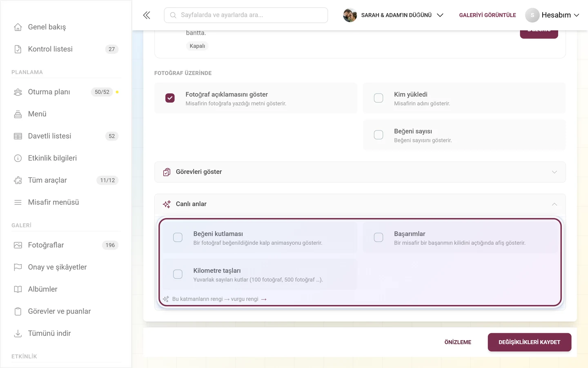This screenshot has width=588, height=368.
Task: Click the Onay ve şikâyetler flag icon
Action: click(18, 267)
